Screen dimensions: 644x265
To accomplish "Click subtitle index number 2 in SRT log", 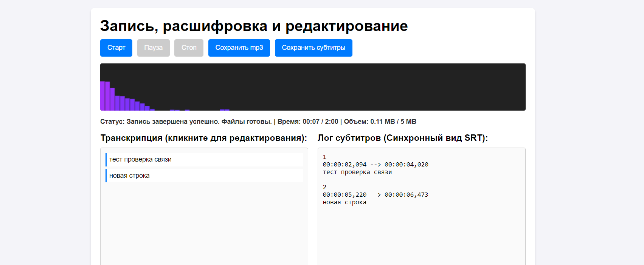I will 324,187.
